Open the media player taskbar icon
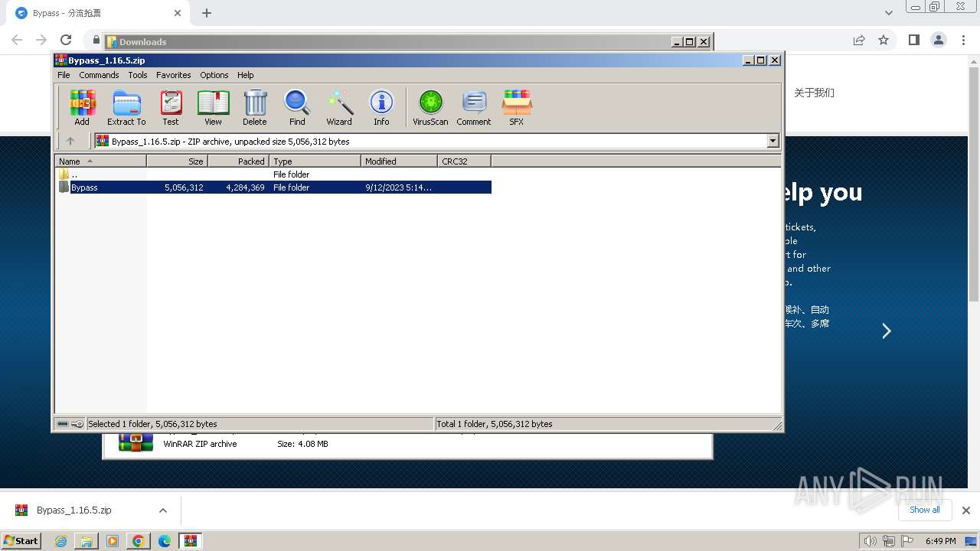 (113, 541)
